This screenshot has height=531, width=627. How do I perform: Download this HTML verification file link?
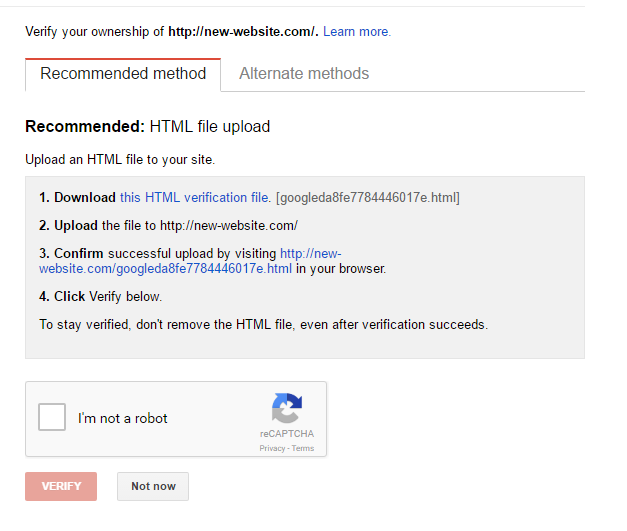pyautogui.click(x=195, y=198)
